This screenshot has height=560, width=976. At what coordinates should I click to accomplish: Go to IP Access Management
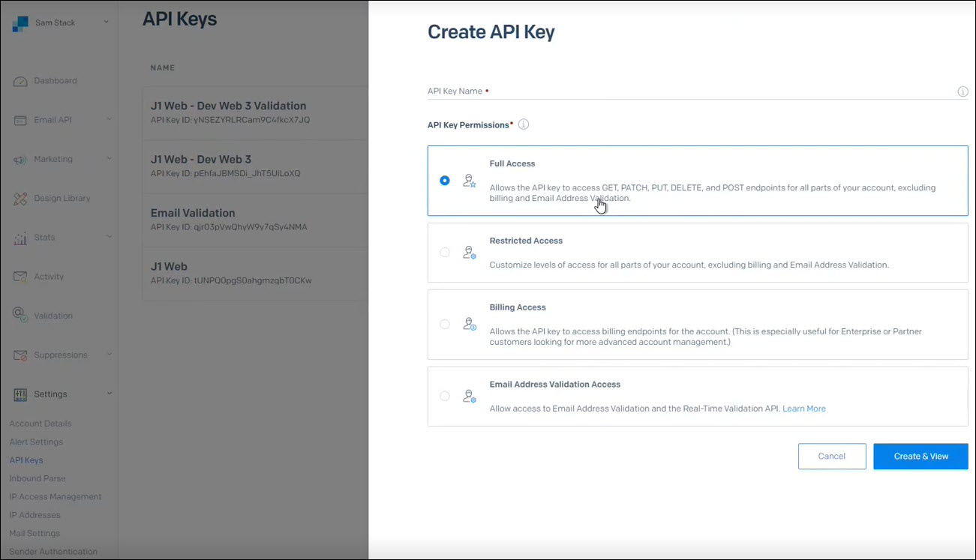pyautogui.click(x=56, y=496)
